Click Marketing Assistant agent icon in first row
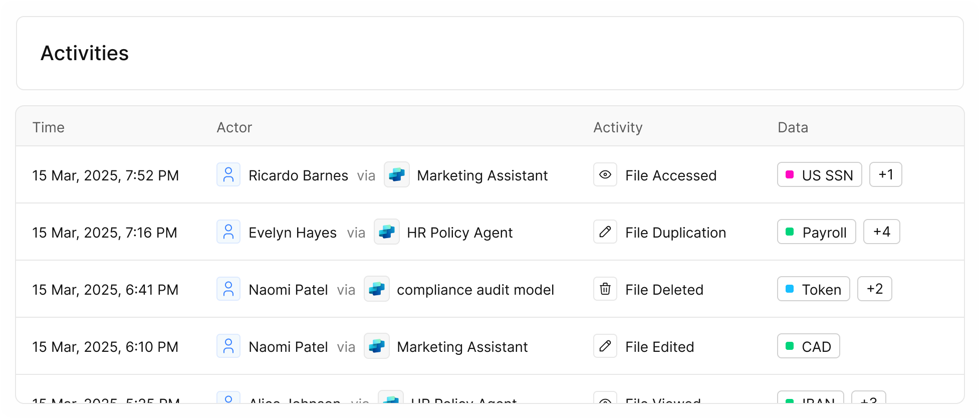980x419 pixels. [x=397, y=175]
